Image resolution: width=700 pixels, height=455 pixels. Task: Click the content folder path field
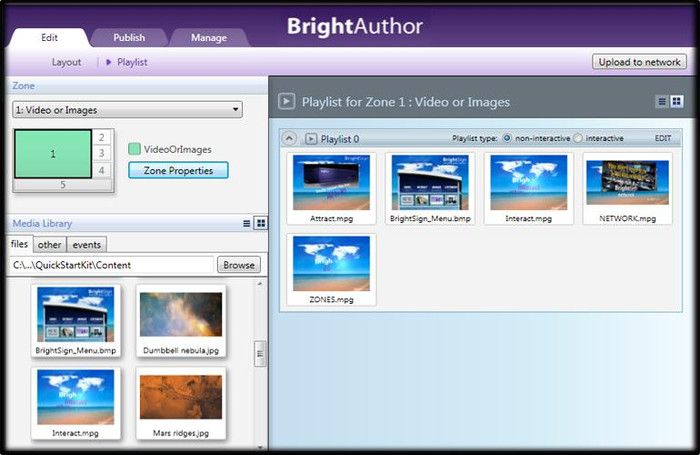[111, 265]
